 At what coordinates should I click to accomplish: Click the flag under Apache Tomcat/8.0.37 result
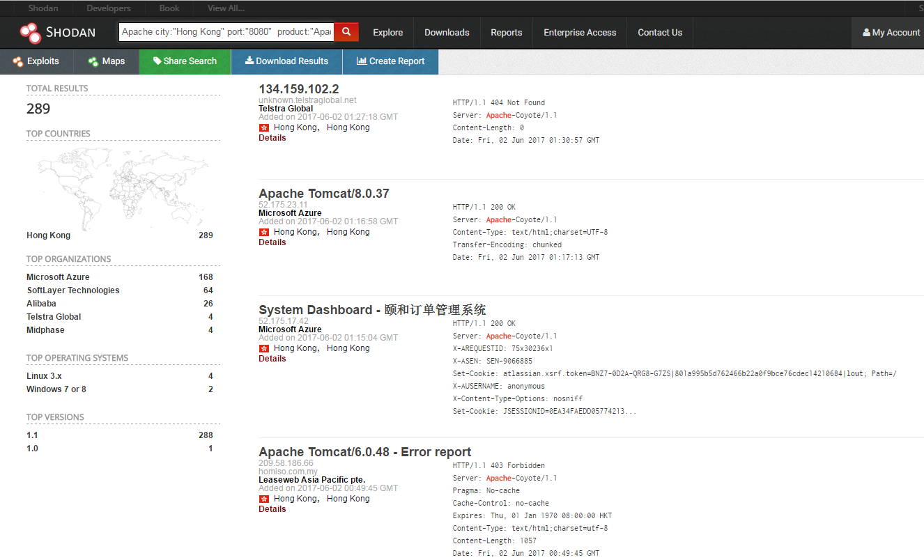click(264, 232)
